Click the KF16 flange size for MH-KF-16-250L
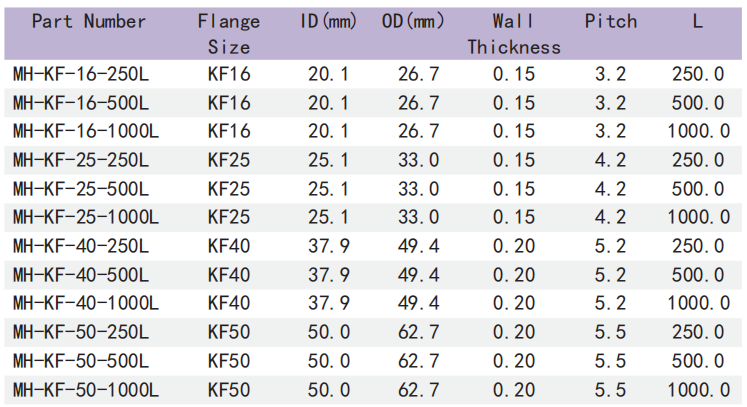747x407 pixels. [x=229, y=74]
